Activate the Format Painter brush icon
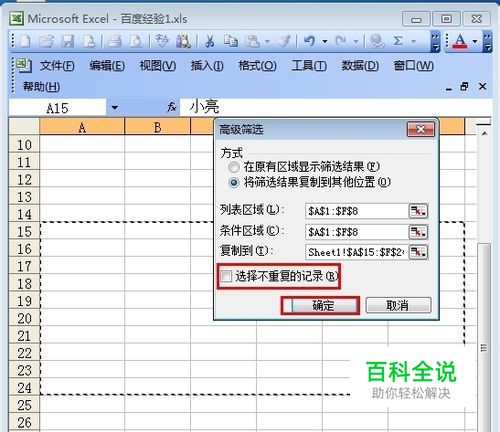This screenshot has width=500, height=432. pos(284,41)
